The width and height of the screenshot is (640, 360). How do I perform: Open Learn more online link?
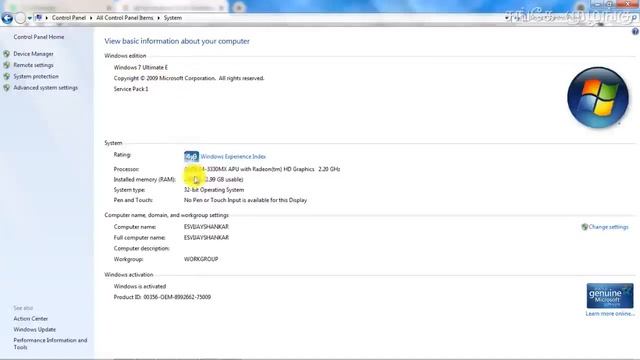610,313
